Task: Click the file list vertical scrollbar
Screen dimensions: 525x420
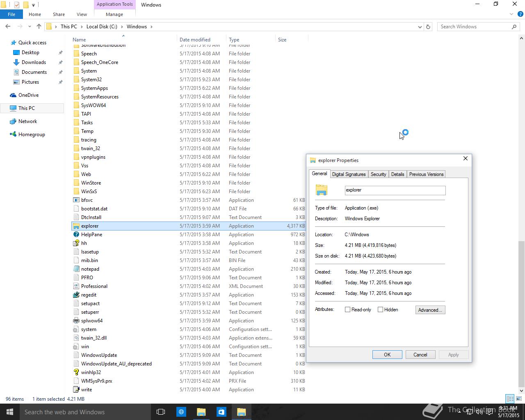Action: [521, 314]
